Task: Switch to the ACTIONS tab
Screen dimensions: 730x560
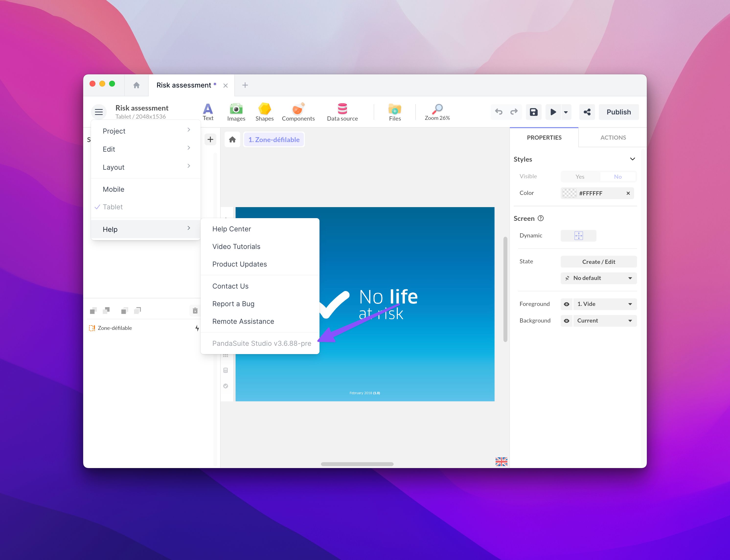Action: tap(613, 137)
